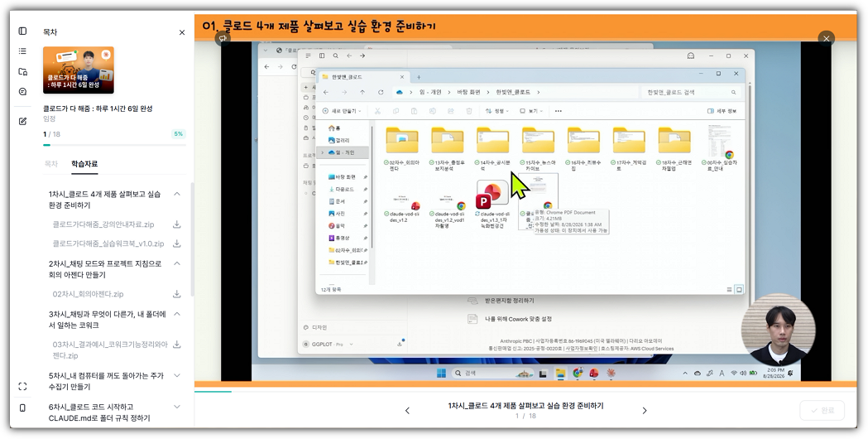Click the mobile device icon at left rail bottom
Image resolution: width=868 pixels, height=439 pixels.
click(22, 408)
